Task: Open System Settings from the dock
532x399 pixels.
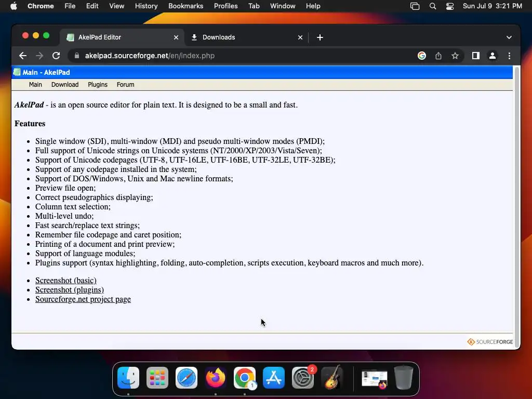Action: pyautogui.click(x=303, y=378)
